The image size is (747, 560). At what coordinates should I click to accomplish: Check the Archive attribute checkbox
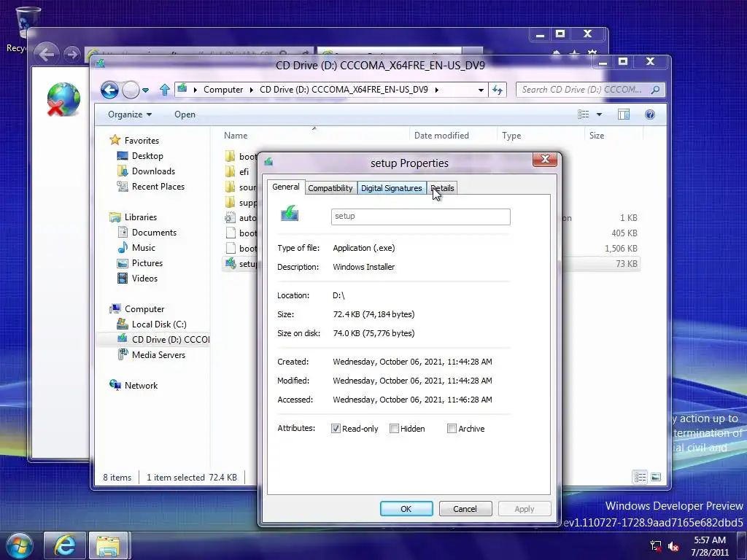point(452,429)
